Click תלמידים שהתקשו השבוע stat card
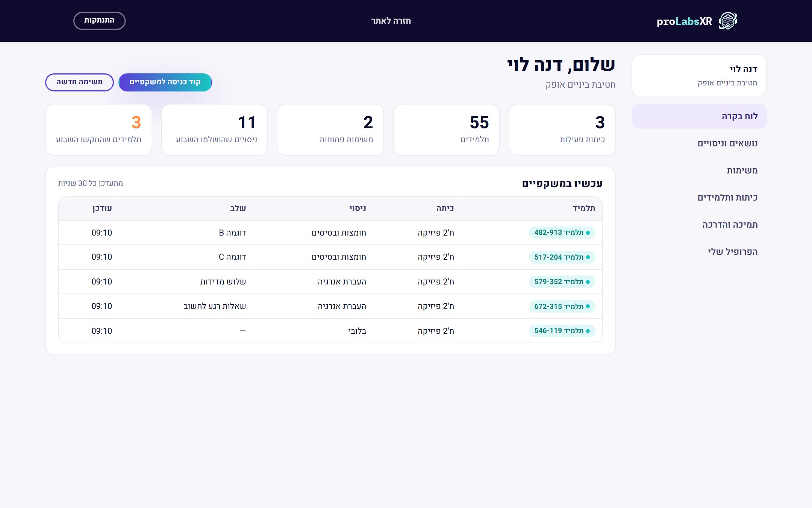 [98, 130]
